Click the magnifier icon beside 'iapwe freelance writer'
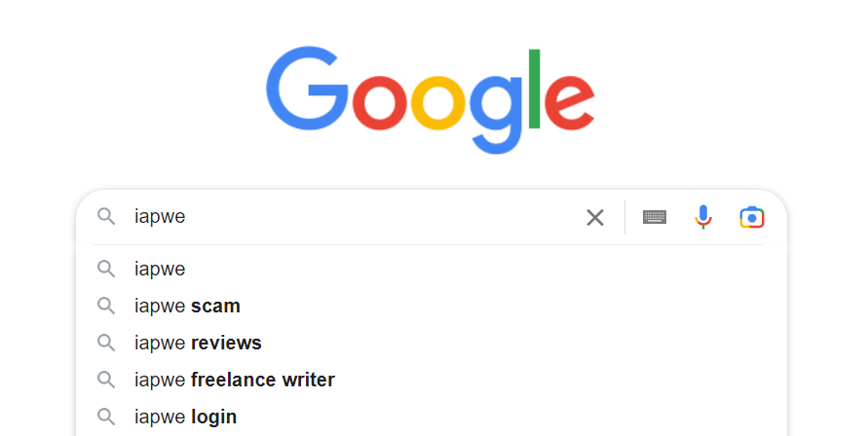The width and height of the screenshot is (868, 436). (x=106, y=380)
